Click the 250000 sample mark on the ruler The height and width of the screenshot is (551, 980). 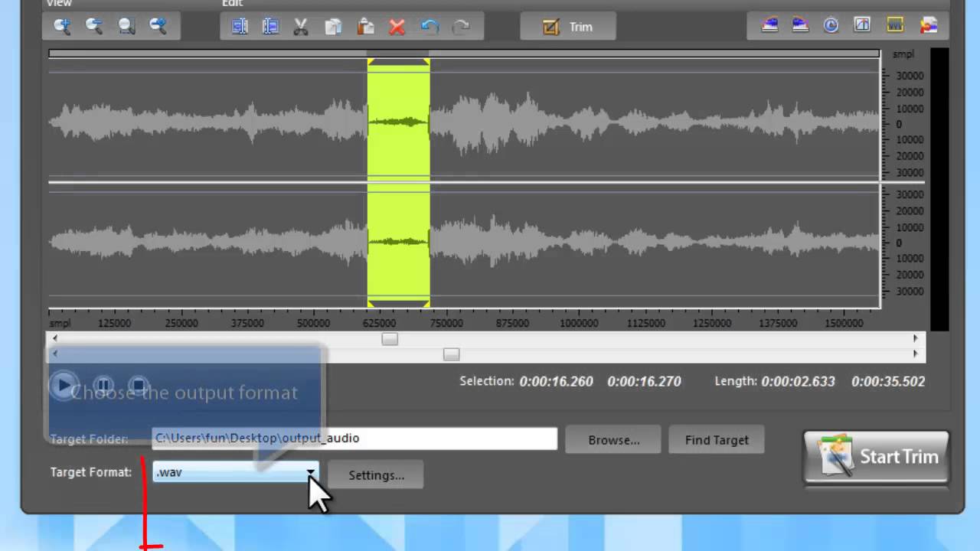click(181, 324)
